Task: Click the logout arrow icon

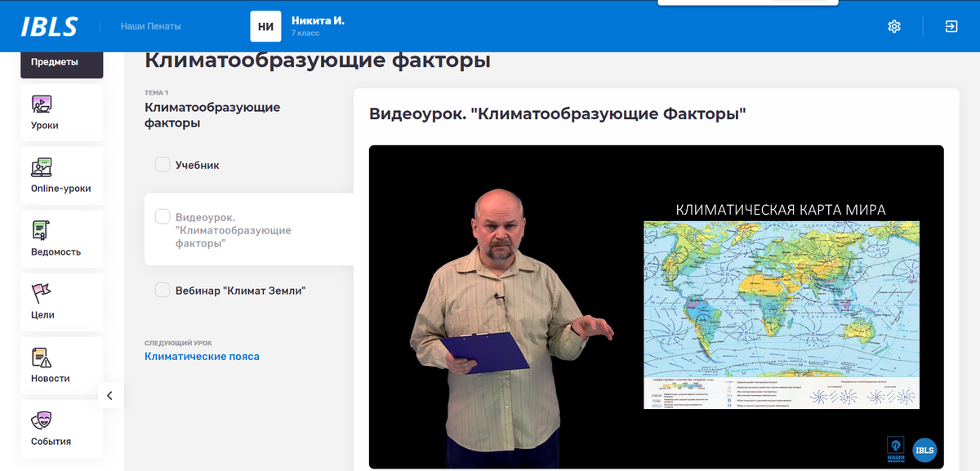Action: tap(950, 25)
